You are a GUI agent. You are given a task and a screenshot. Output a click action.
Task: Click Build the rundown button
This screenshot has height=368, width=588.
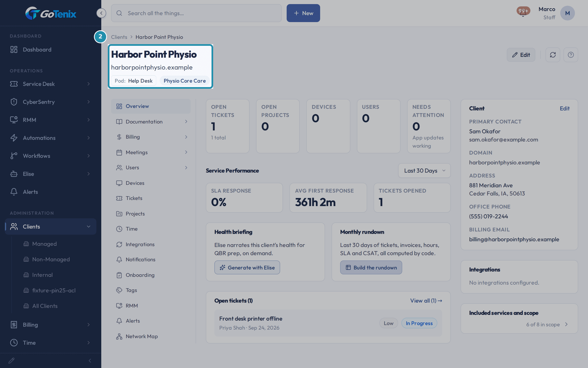tap(371, 267)
